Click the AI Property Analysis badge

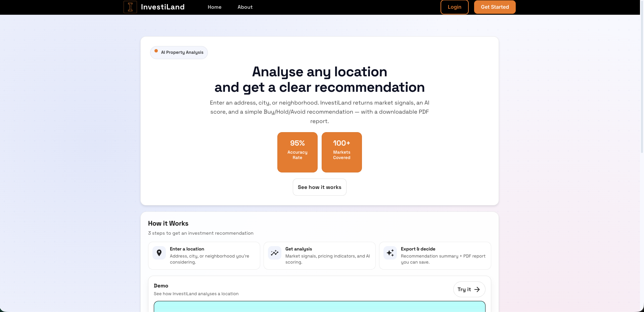tap(179, 52)
